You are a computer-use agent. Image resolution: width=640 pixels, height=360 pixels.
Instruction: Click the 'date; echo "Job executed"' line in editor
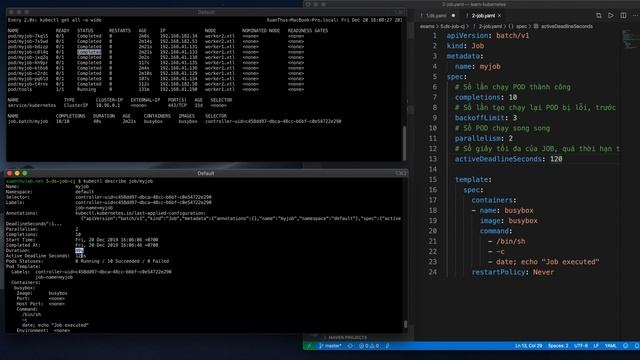[547, 262]
